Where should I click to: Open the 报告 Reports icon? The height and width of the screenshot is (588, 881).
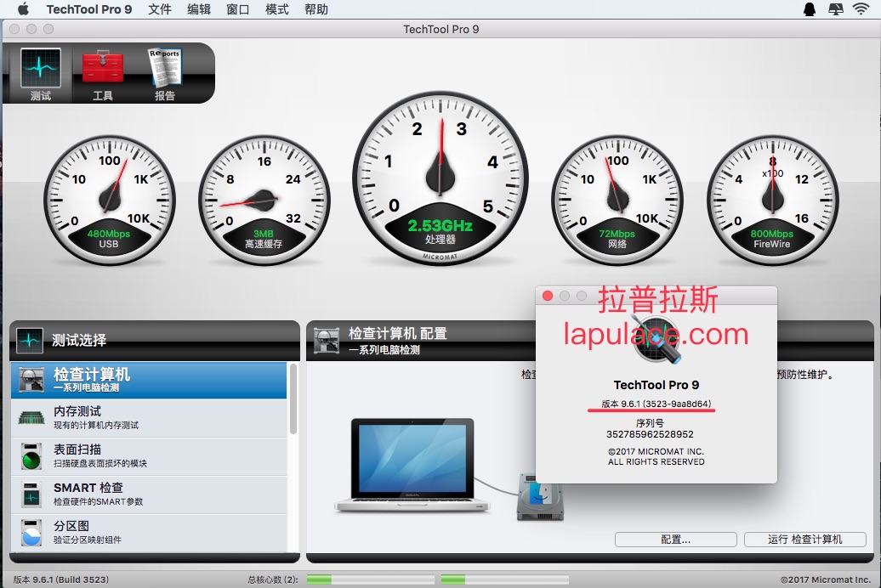(x=165, y=67)
